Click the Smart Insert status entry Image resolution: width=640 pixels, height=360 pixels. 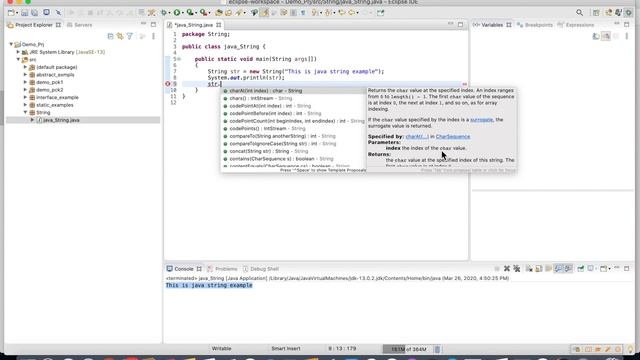pyautogui.click(x=286, y=349)
